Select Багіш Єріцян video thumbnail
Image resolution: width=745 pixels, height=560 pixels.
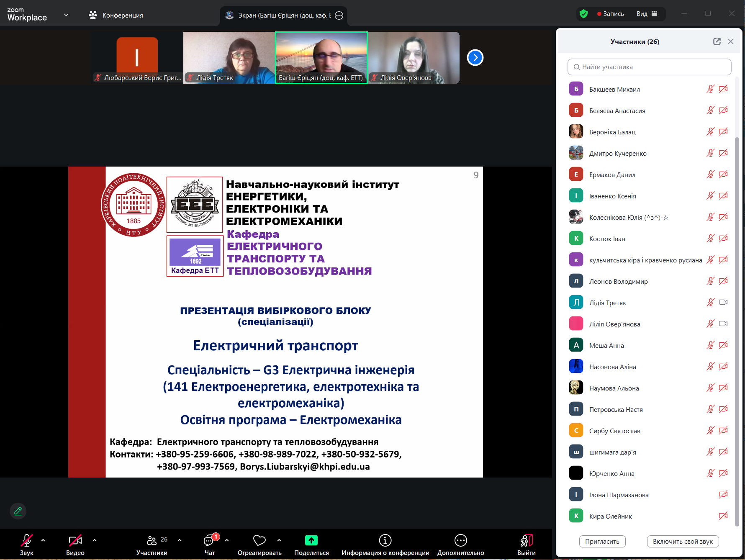tap(321, 58)
